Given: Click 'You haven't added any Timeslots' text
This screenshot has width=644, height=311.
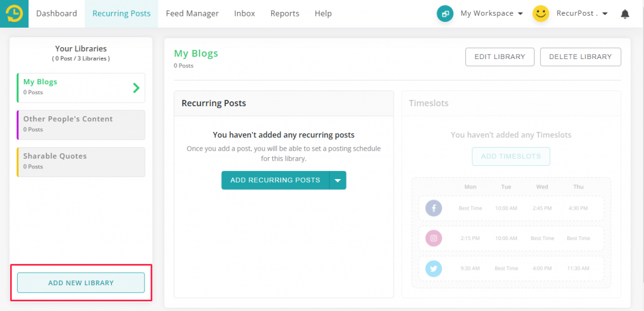Looking at the screenshot, I should [511, 134].
